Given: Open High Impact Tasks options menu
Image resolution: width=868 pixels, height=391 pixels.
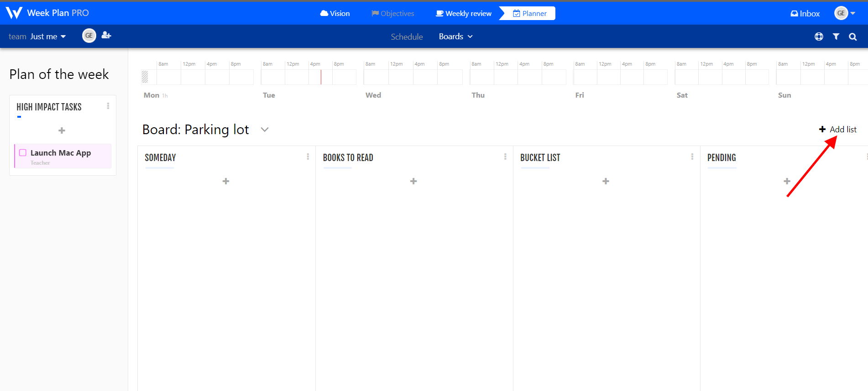Looking at the screenshot, I should pos(108,106).
